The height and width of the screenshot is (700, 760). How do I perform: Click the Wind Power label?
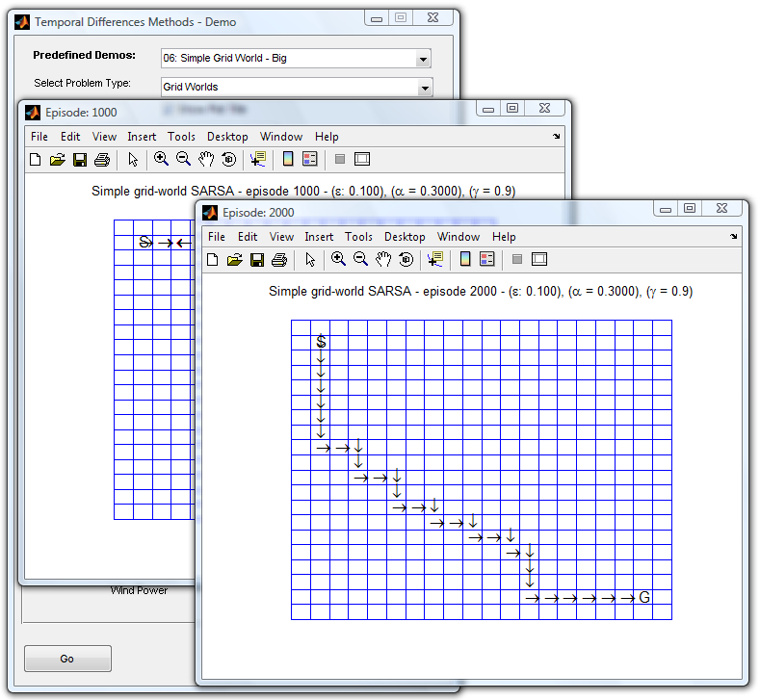pyautogui.click(x=139, y=590)
